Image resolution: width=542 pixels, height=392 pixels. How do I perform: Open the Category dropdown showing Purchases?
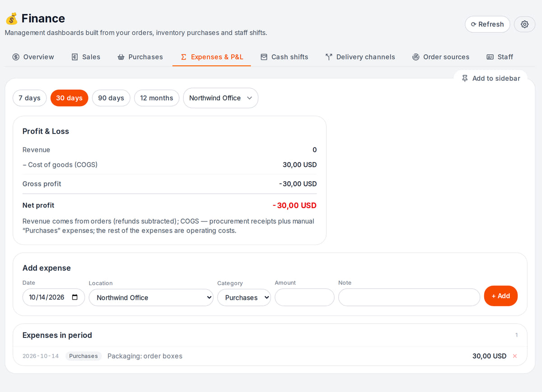tap(244, 297)
